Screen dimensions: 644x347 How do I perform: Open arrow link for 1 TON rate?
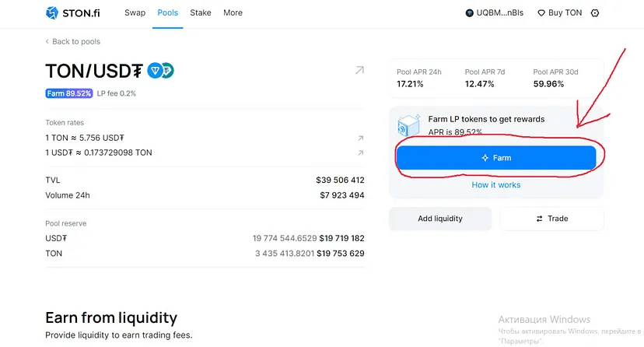361,138
